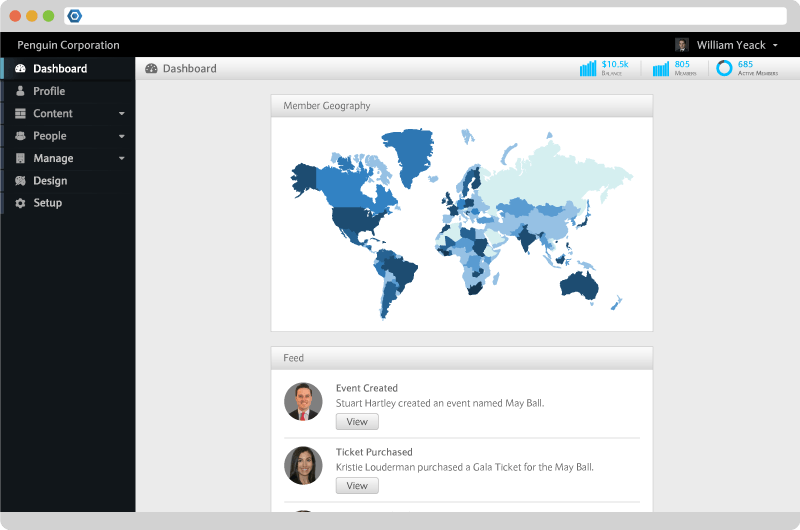
Task: Click the People group icon in sidebar
Action: (x=20, y=136)
